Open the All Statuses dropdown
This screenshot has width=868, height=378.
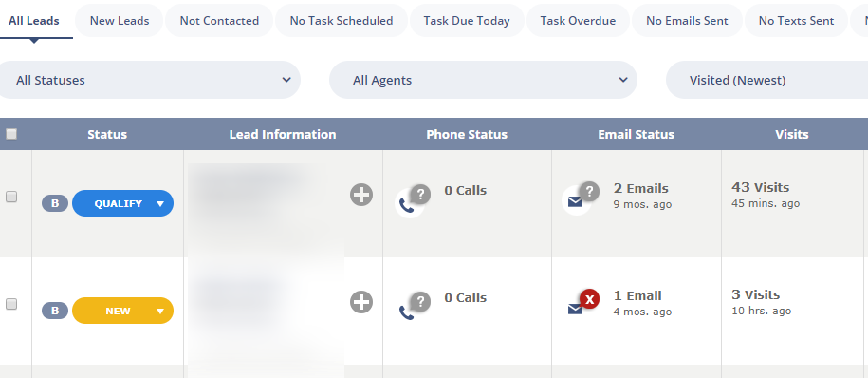(150, 80)
